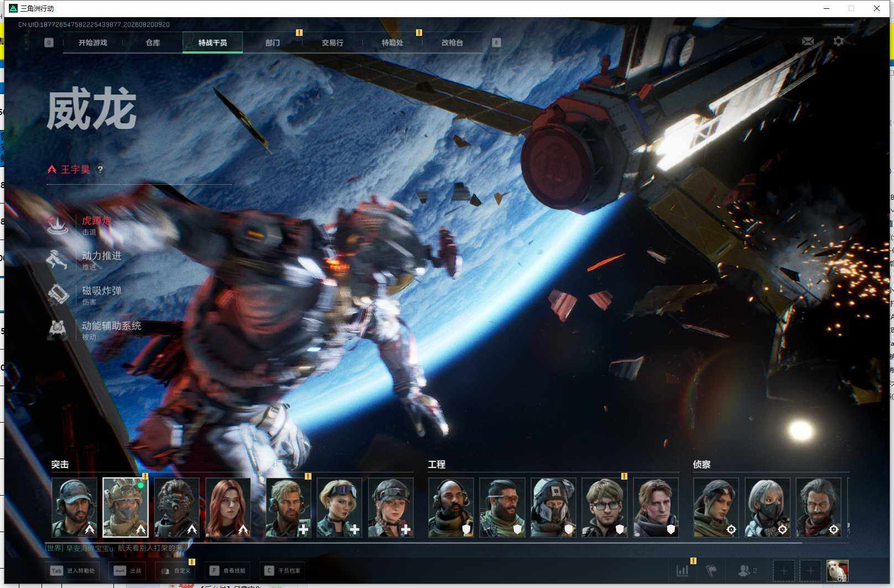This screenshot has height=588, width=894.
Task: Click the Q previous-tab key icon
Action: pos(49,43)
